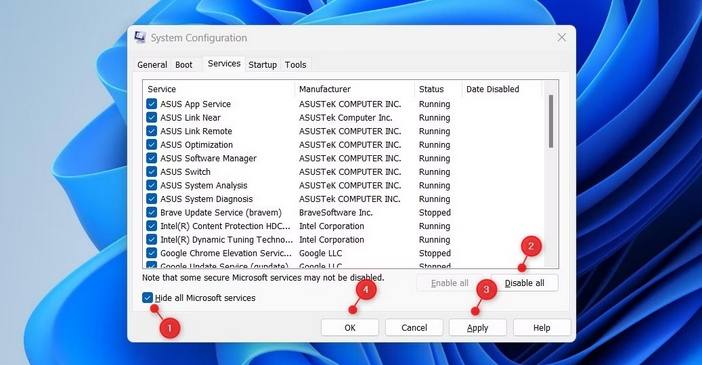Click the System Configuration title bar icon
The image size is (702, 365).
(x=140, y=38)
